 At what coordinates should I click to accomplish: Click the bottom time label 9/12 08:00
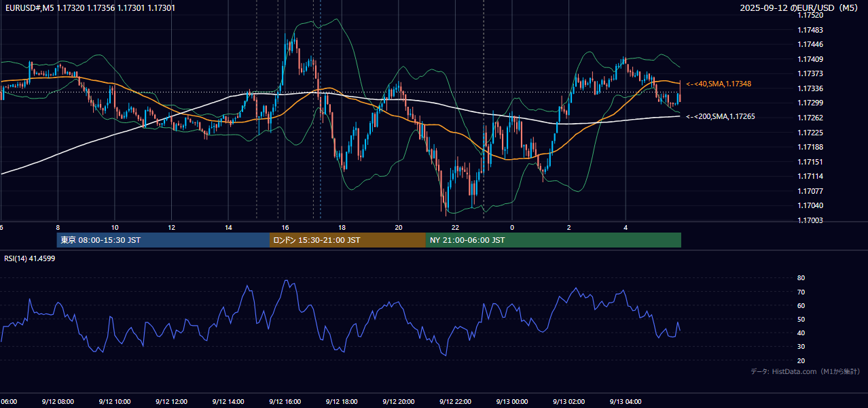pos(57,402)
